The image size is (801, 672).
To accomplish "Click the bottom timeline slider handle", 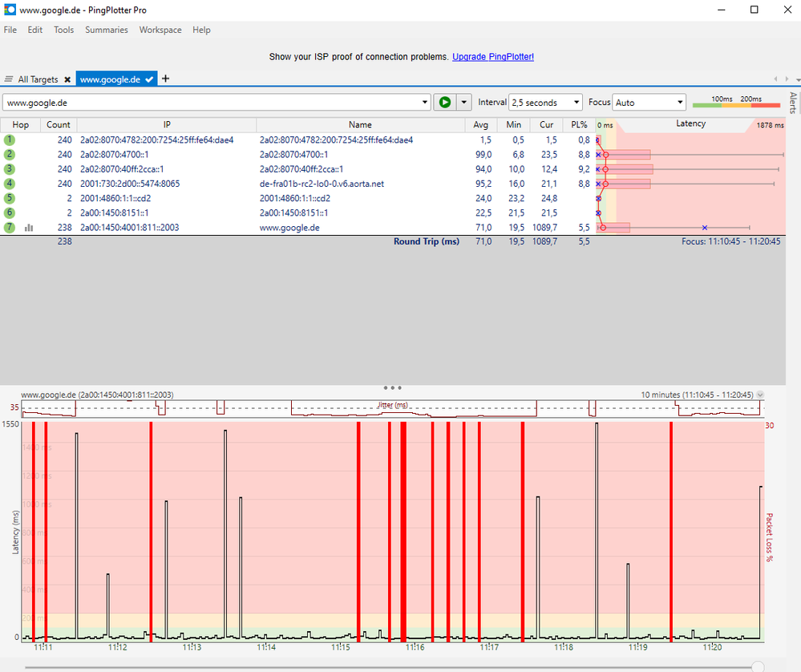I will pyautogui.click(x=758, y=666).
